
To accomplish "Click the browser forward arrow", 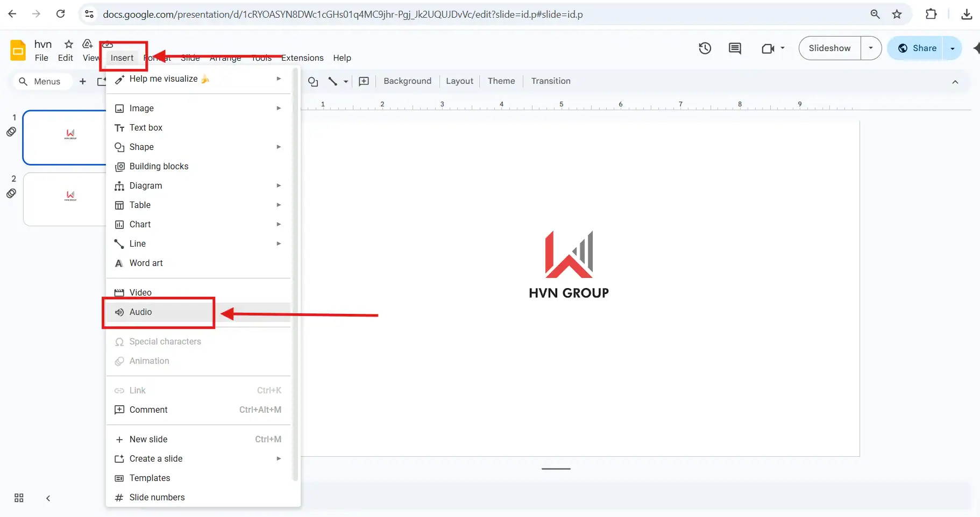I will coord(36,14).
